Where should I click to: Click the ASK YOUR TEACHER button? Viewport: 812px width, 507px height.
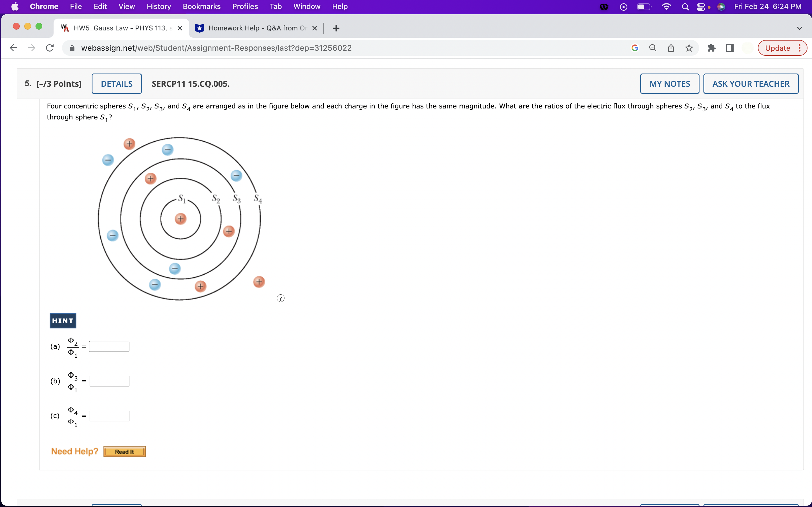(750, 83)
